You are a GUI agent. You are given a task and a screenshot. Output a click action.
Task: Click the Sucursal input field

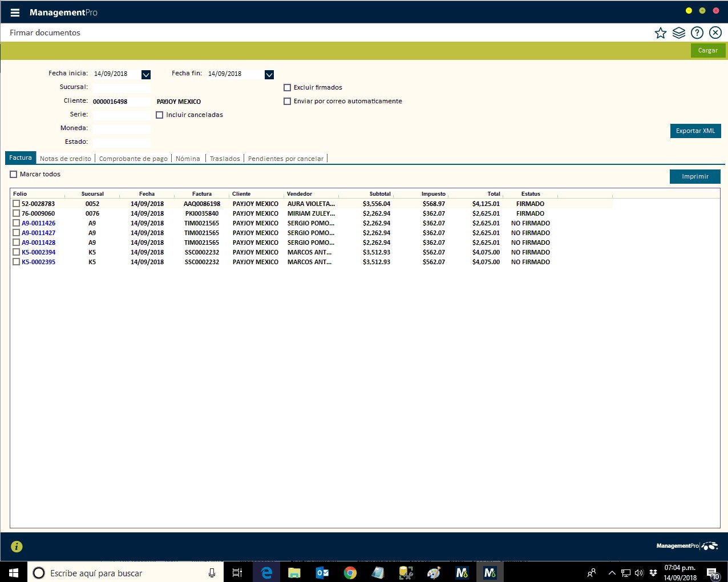pos(122,88)
